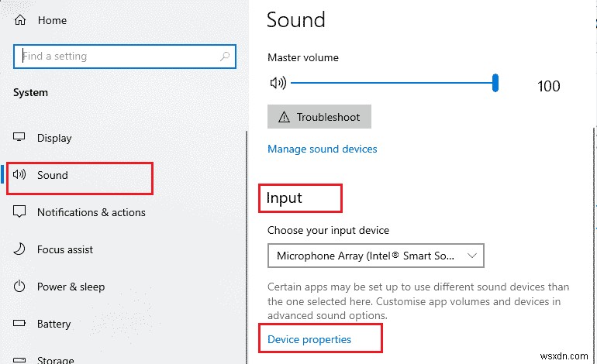This screenshot has height=364, width=597.
Task: Open Power & sleep settings
Action: pos(71,287)
